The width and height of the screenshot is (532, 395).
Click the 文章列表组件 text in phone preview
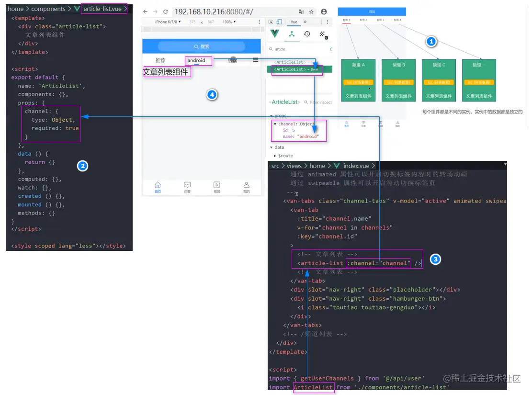click(165, 72)
